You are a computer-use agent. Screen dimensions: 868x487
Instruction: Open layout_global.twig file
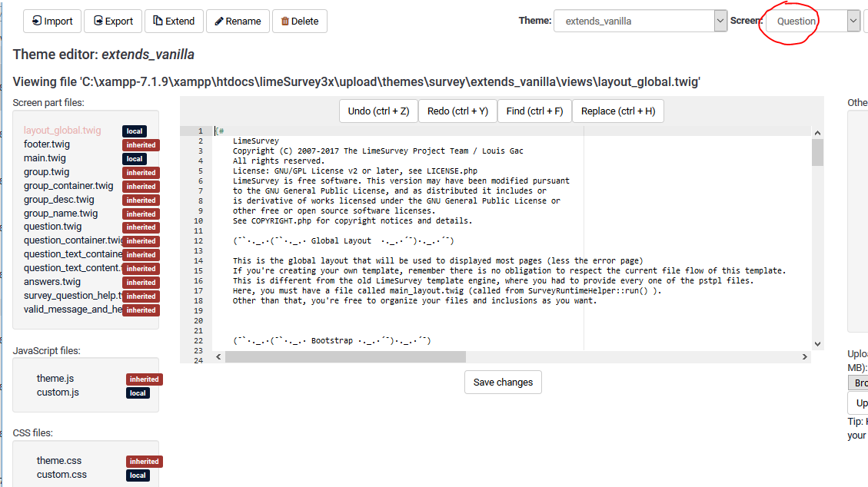tap(62, 131)
